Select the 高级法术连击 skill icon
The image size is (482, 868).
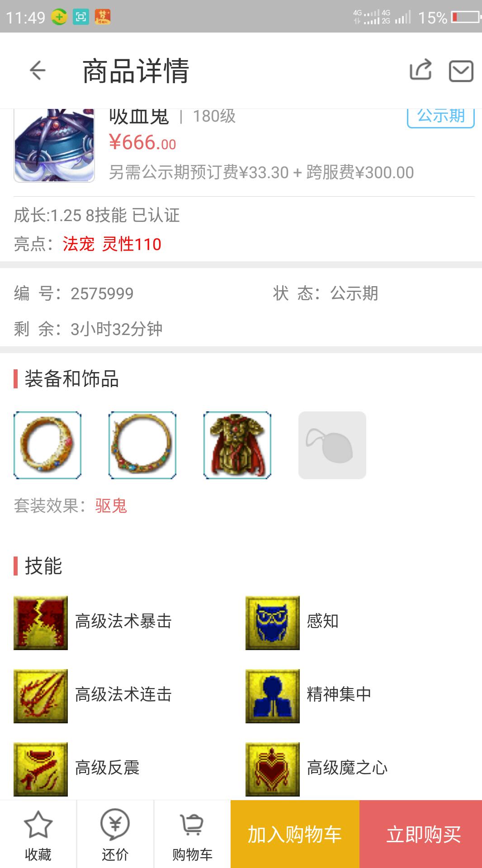click(x=41, y=696)
